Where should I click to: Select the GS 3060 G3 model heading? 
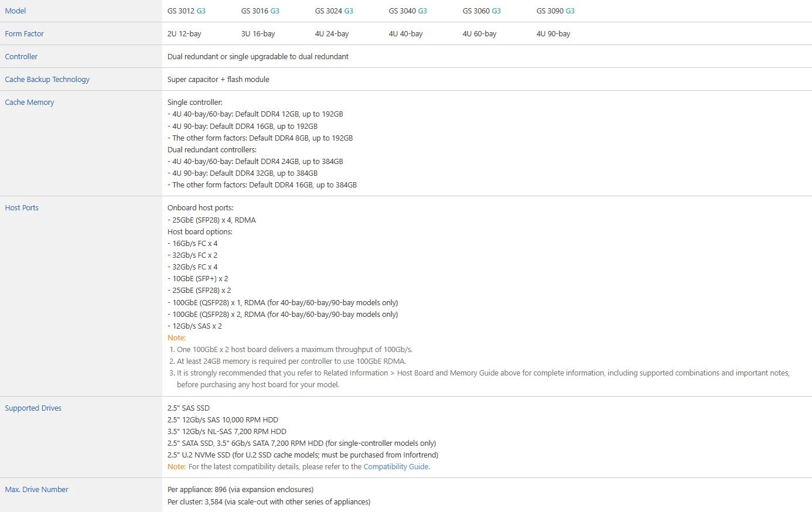[482, 11]
